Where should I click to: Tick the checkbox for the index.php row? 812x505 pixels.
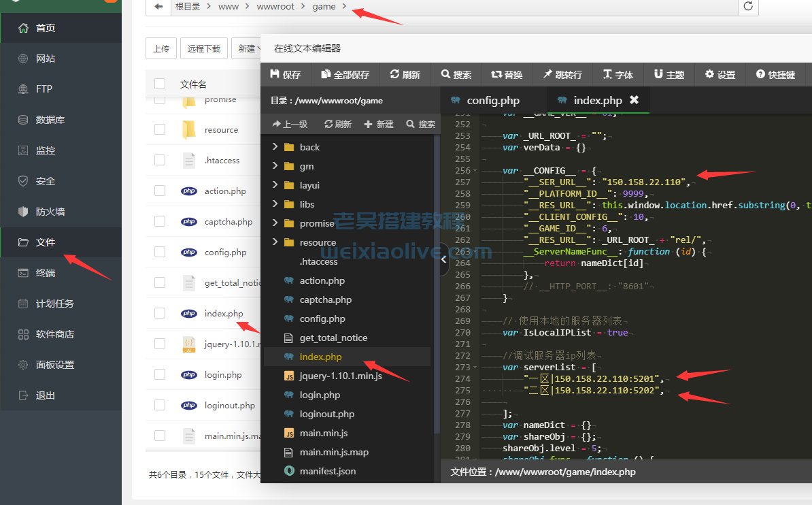click(160, 314)
